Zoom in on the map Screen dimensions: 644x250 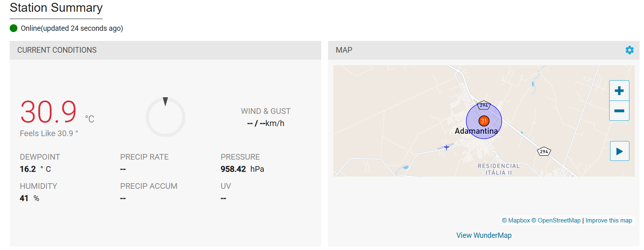pos(619,91)
